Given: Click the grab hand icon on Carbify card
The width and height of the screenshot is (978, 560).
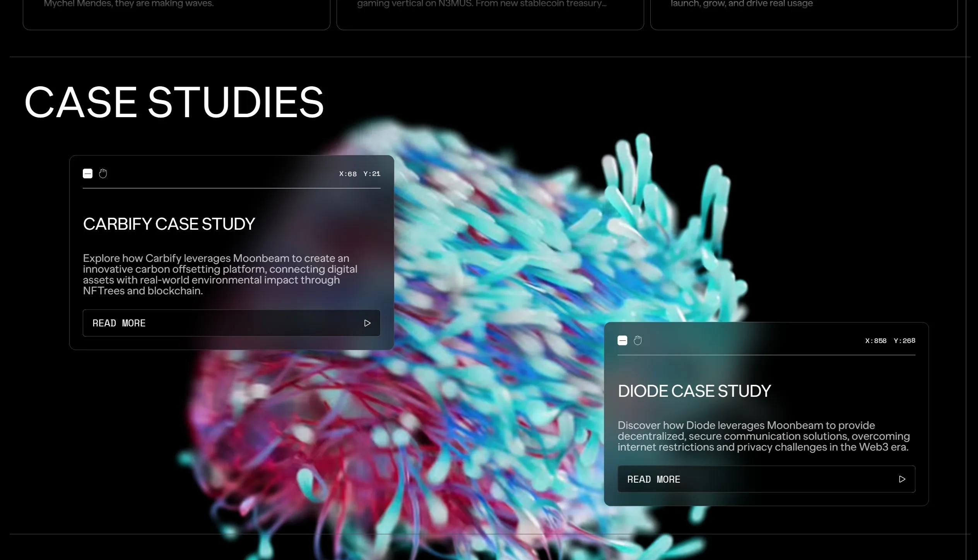Looking at the screenshot, I should pos(103,174).
